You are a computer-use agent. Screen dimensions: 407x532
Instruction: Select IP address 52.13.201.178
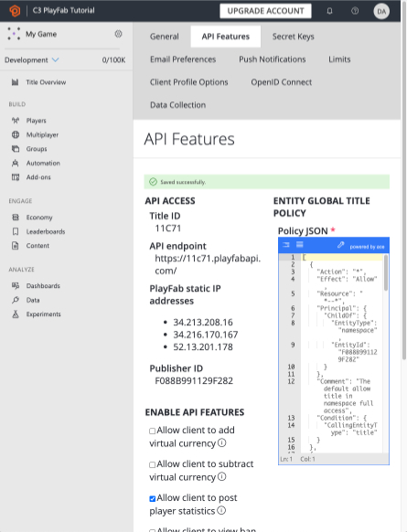pyautogui.click(x=203, y=346)
